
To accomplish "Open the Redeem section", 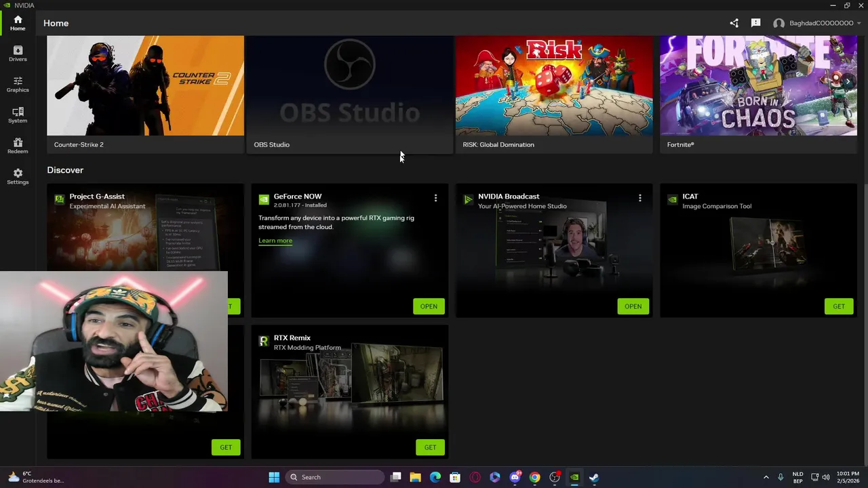I will pos(18,146).
